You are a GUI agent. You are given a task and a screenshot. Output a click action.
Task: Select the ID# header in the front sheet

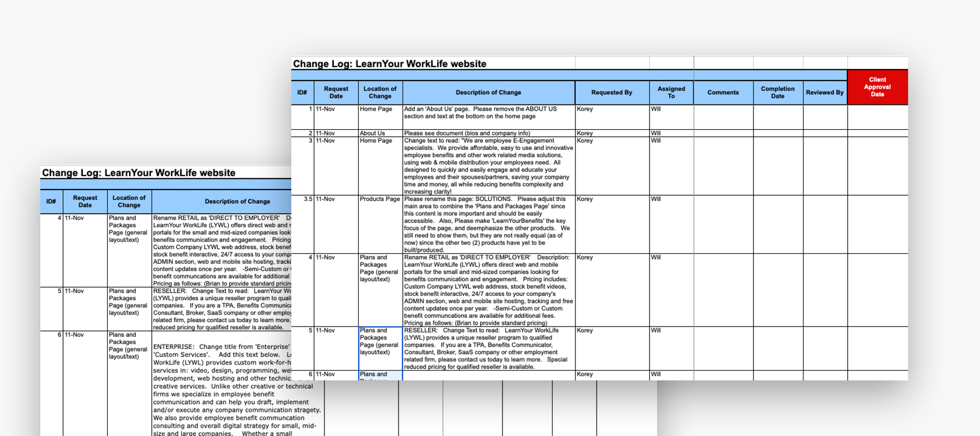click(302, 93)
